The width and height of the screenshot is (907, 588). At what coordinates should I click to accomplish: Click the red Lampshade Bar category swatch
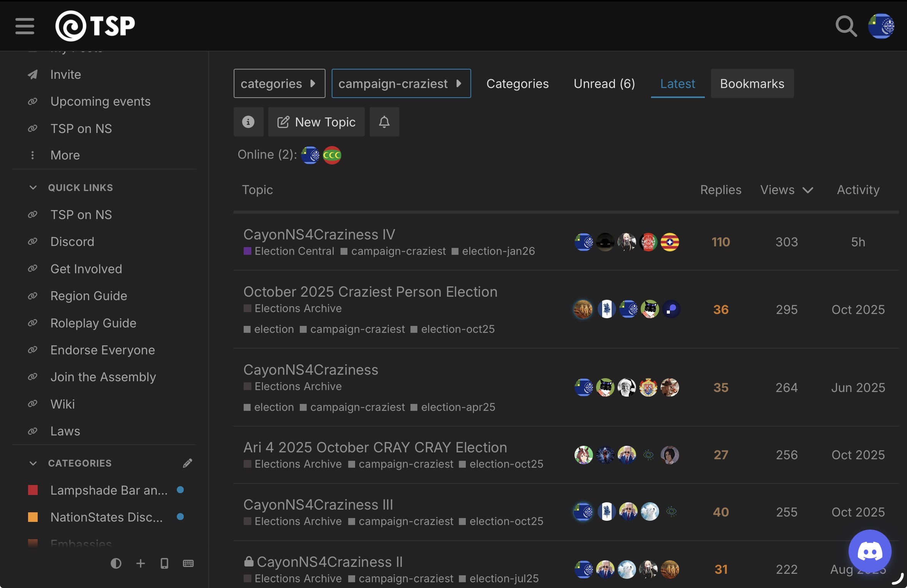pyautogui.click(x=33, y=490)
